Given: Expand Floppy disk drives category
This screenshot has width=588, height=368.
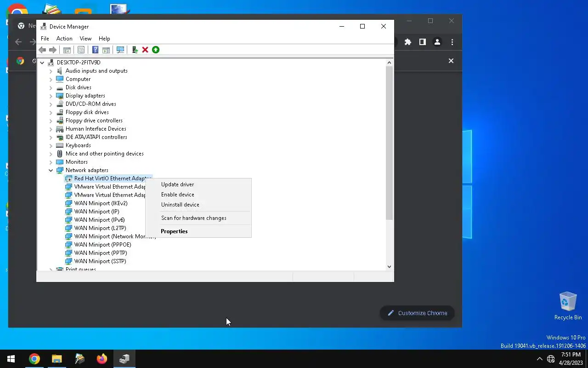Looking at the screenshot, I should click(x=51, y=112).
